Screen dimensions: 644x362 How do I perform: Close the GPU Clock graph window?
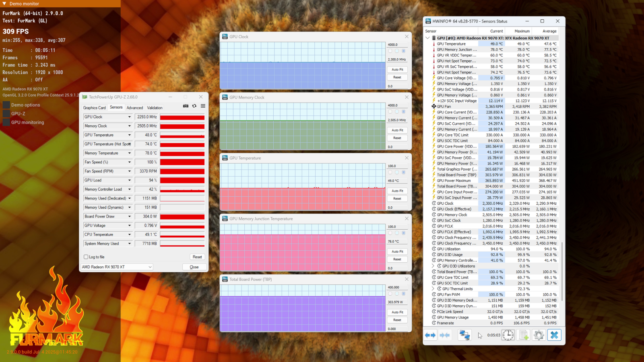pos(407,37)
